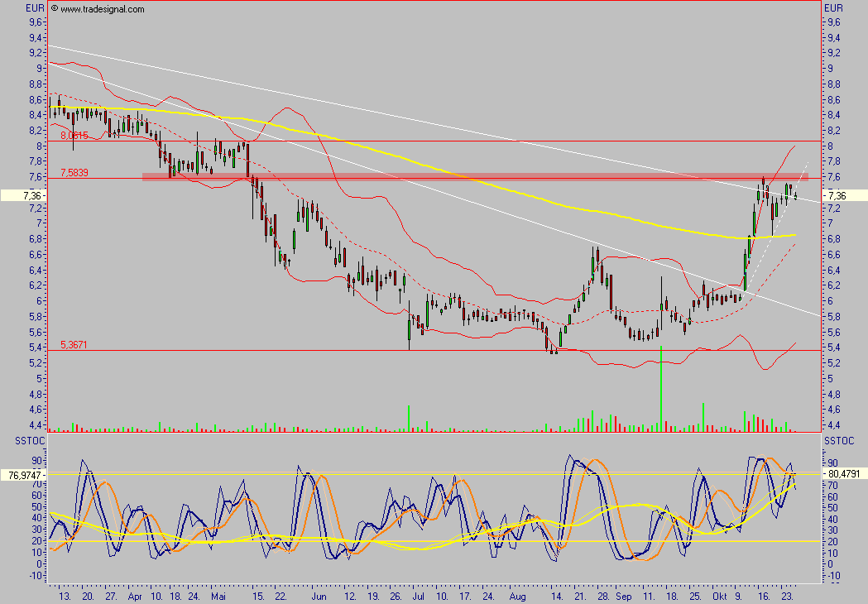Click the 9,6 value on right price axis
The height and width of the screenshot is (604, 868).
tap(834, 22)
